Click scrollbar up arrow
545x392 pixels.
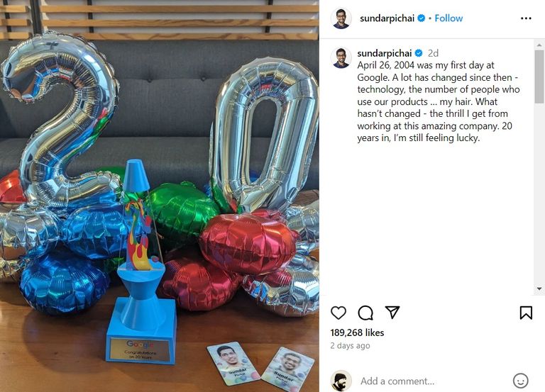[x=539, y=45]
